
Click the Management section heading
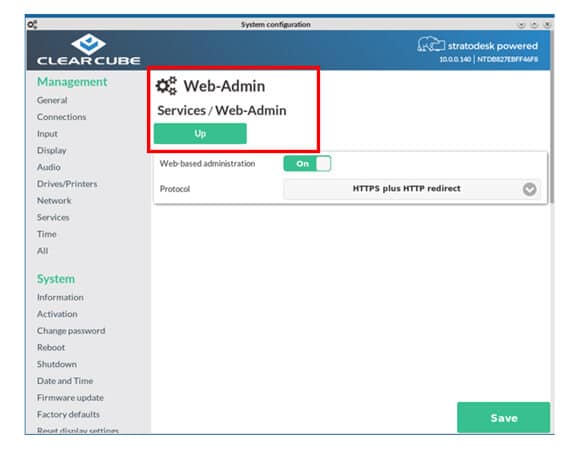coord(72,82)
